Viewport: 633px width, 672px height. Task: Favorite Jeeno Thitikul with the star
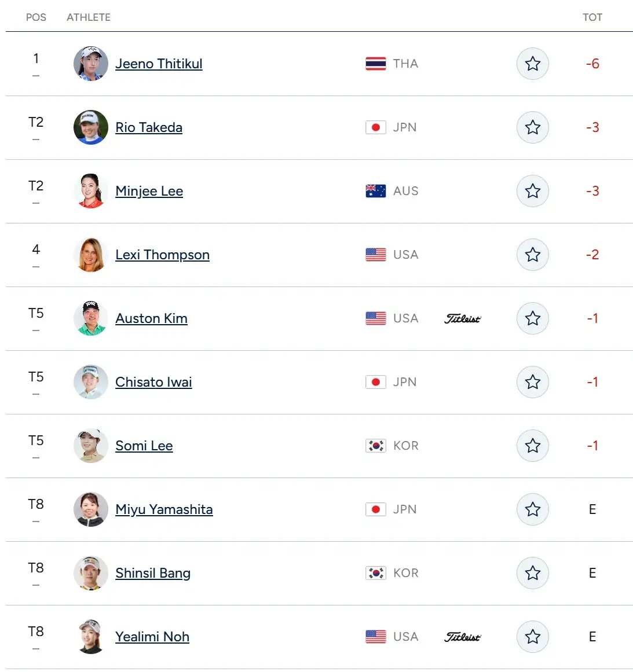click(x=533, y=64)
